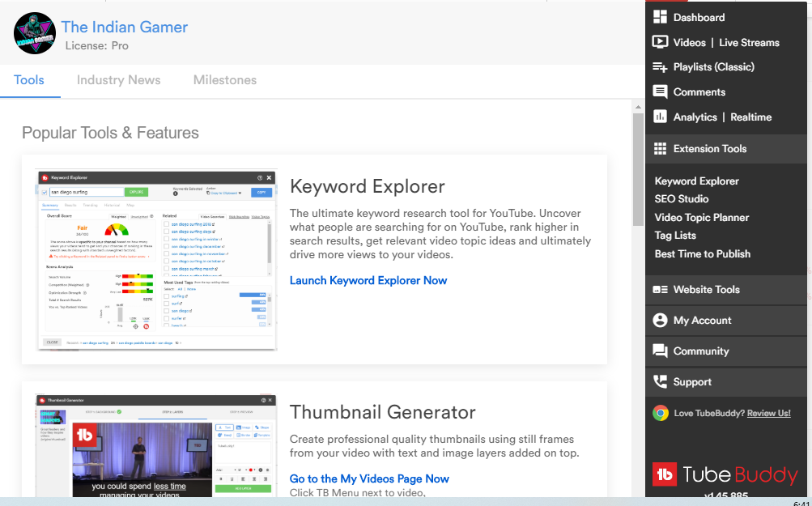
Task: Expand the My Account section
Action: (725, 320)
